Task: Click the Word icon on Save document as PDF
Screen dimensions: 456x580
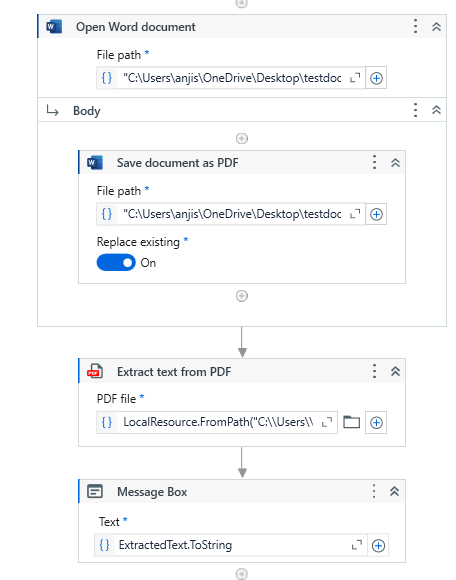Action: tap(95, 163)
